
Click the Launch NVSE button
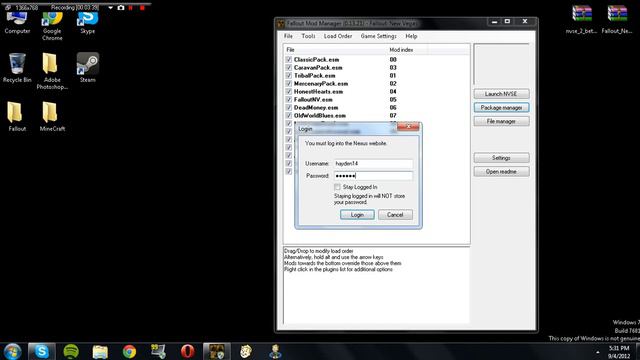point(501,94)
